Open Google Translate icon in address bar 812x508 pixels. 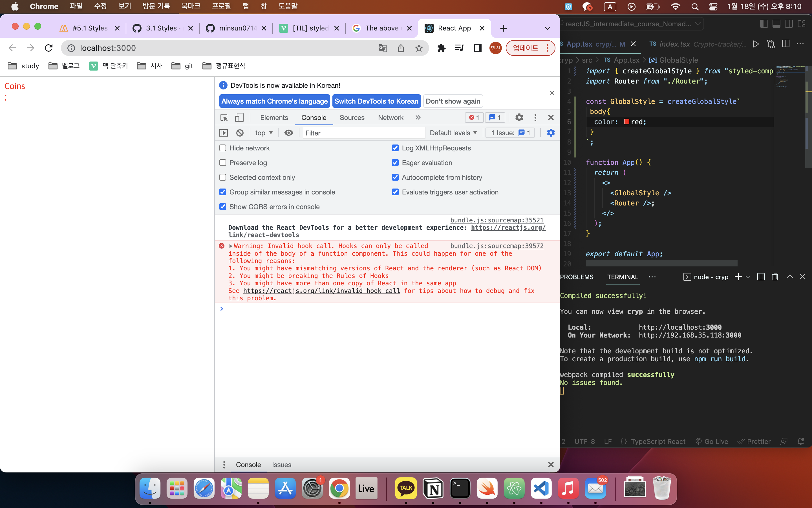point(383,48)
